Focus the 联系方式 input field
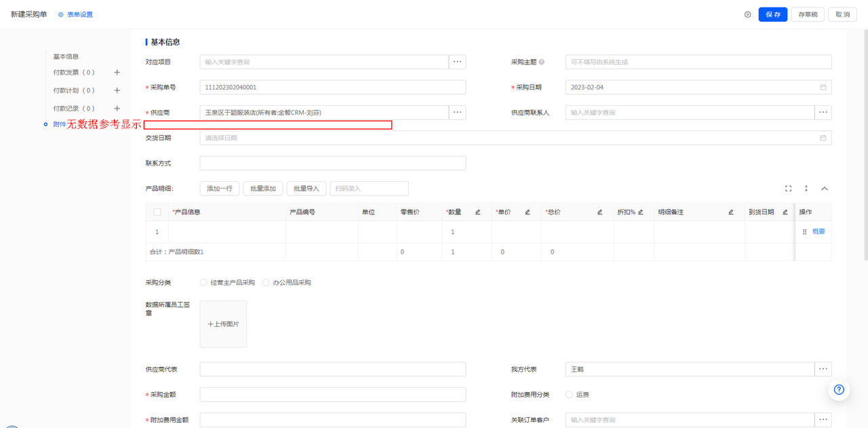Viewport: 868px width, 428px height. click(x=333, y=163)
